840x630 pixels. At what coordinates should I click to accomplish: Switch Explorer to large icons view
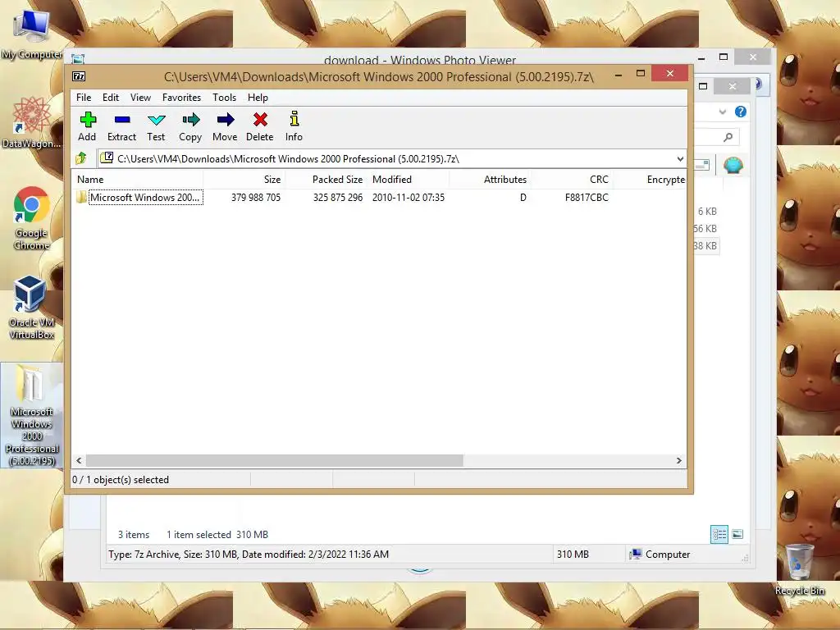pyautogui.click(x=737, y=534)
